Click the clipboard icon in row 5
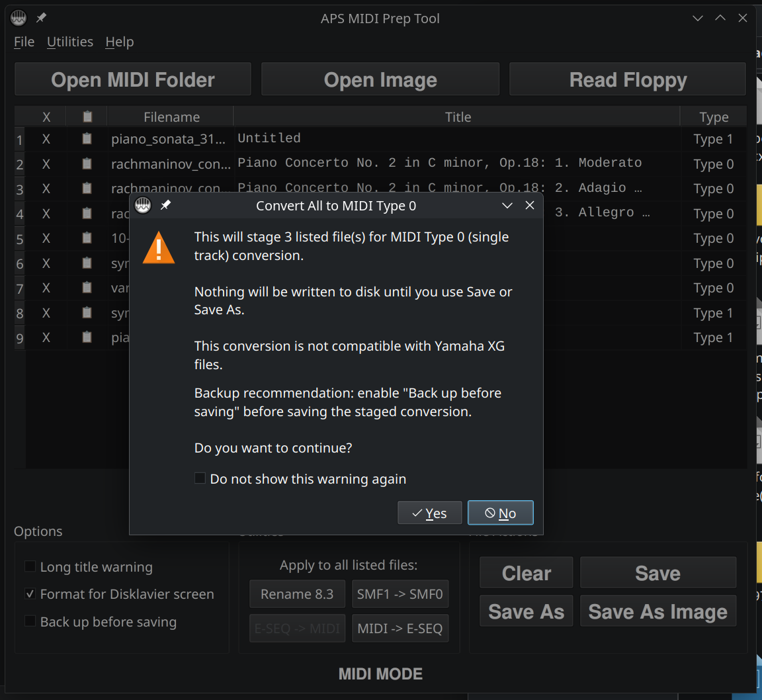The width and height of the screenshot is (762, 700). pos(87,238)
